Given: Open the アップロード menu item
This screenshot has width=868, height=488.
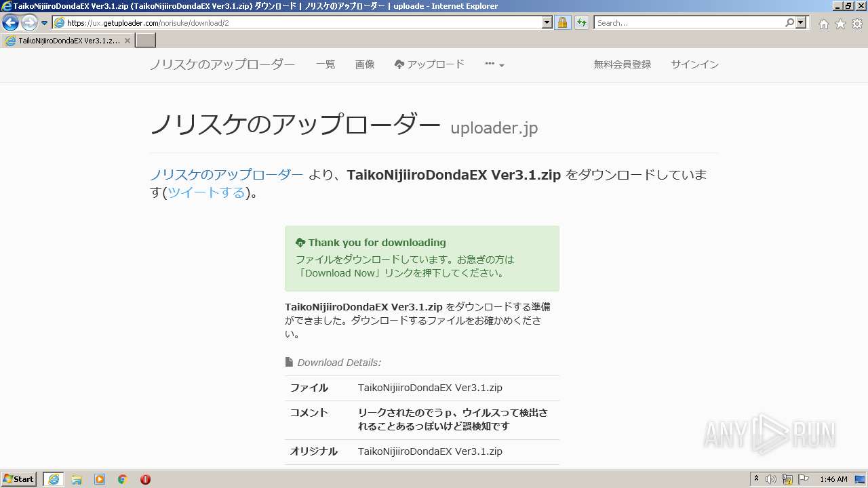Looking at the screenshot, I should point(429,64).
